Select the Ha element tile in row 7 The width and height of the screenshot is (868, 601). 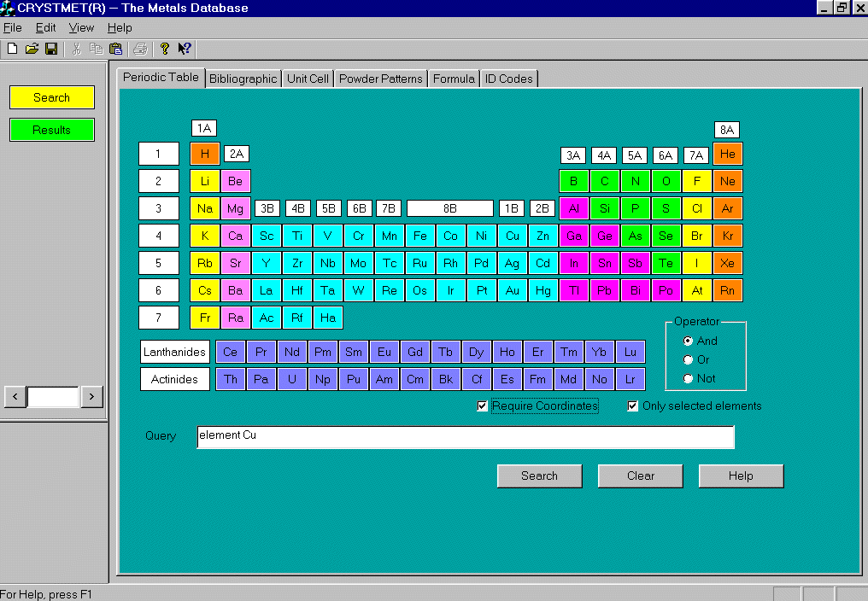tap(328, 318)
